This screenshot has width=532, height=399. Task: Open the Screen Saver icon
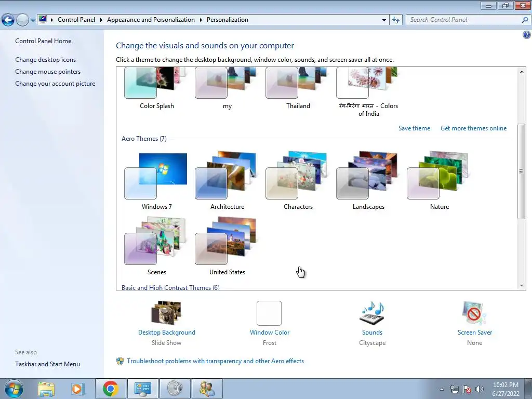tap(474, 313)
